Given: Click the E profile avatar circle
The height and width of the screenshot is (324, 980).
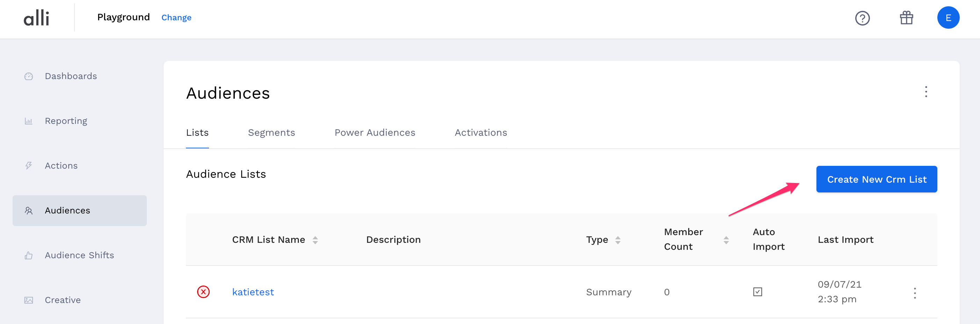Looking at the screenshot, I should (949, 17).
